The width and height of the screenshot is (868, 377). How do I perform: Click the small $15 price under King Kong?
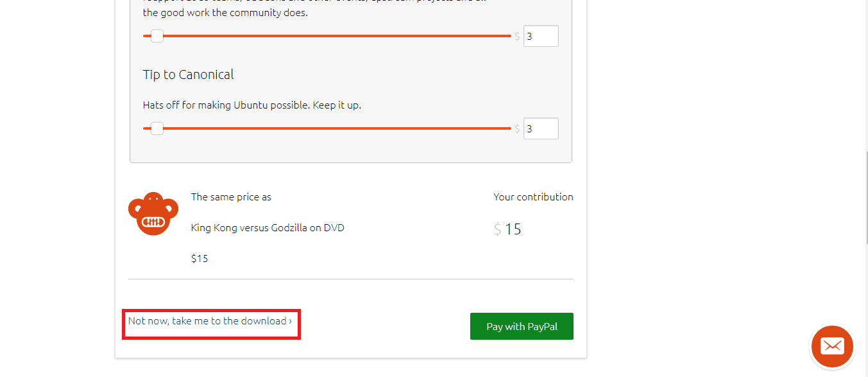(x=200, y=259)
